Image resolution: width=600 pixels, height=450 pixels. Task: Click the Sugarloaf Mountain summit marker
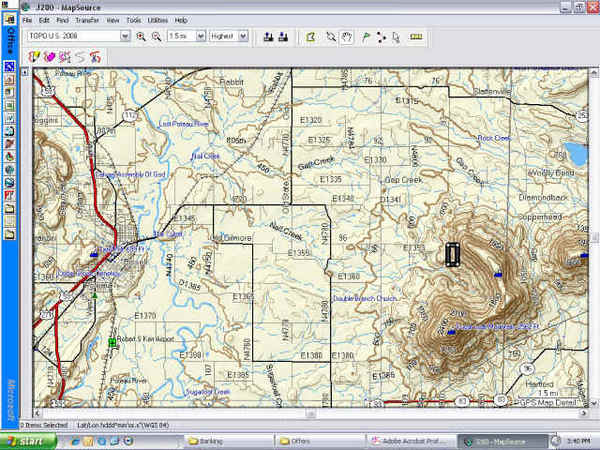[x=451, y=332]
